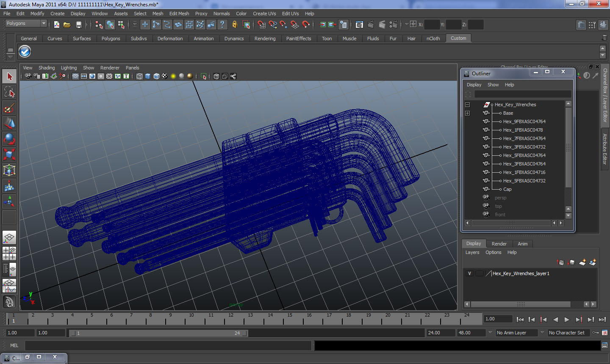Click the new scene icon
Screen dimensions: 610x364
(56, 25)
